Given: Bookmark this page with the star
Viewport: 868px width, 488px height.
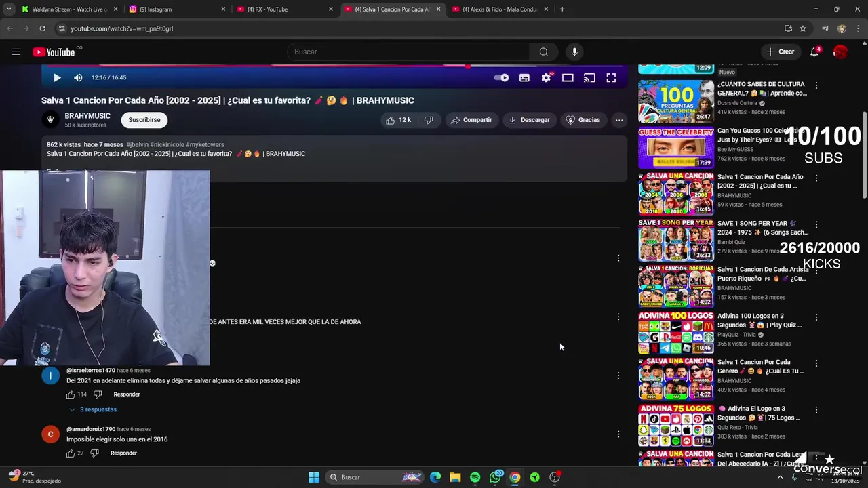Looking at the screenshot, I should (803, 28).
